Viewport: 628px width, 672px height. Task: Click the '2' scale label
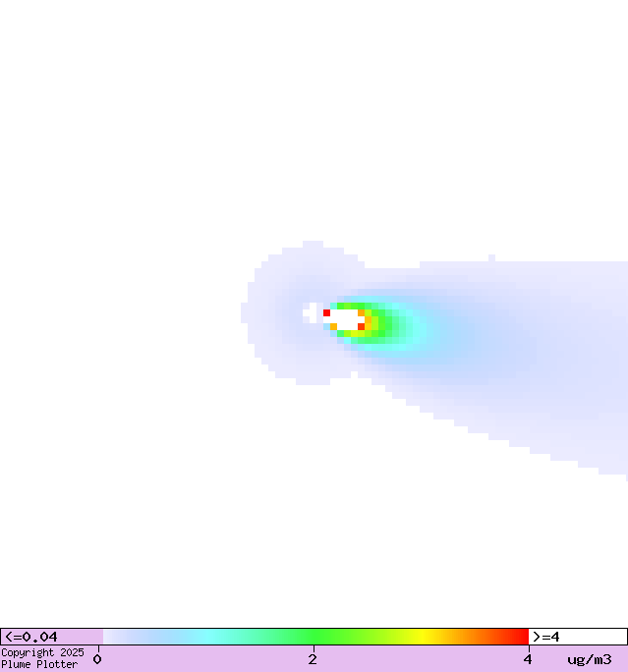313,659
